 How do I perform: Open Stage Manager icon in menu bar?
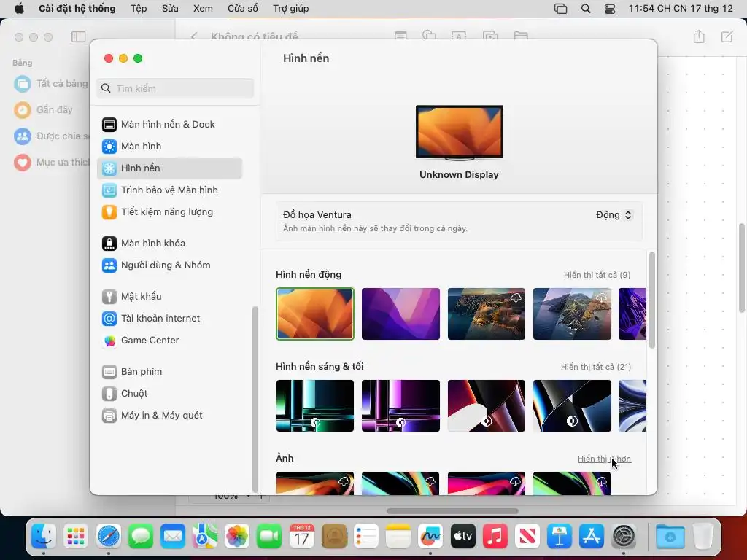pyautogui.click(x=561, y=9)
